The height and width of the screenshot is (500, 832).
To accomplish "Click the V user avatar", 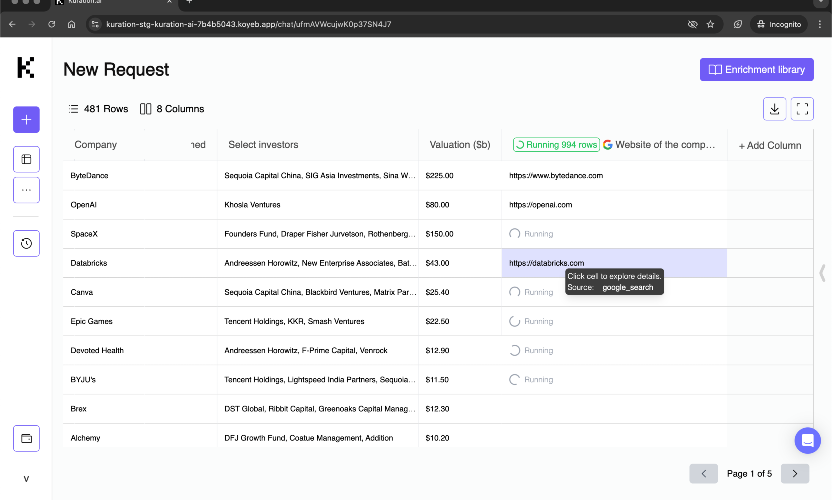I will point(26,479).
